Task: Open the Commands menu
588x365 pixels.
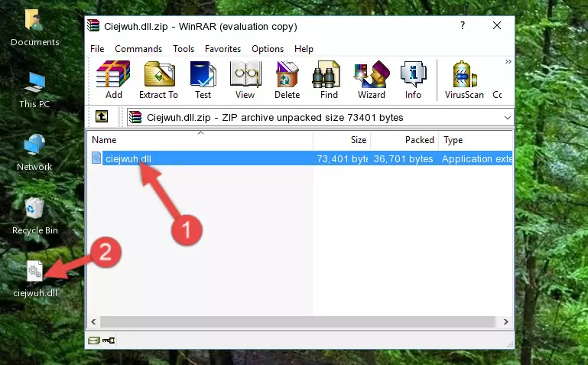Action: (138, 49)
